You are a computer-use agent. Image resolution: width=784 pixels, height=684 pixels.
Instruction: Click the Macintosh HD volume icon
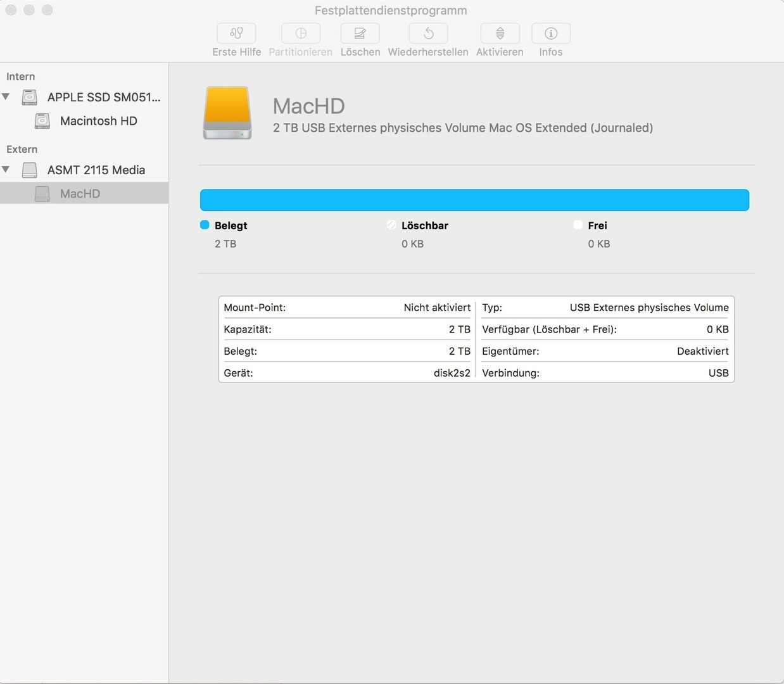(42, 121)
